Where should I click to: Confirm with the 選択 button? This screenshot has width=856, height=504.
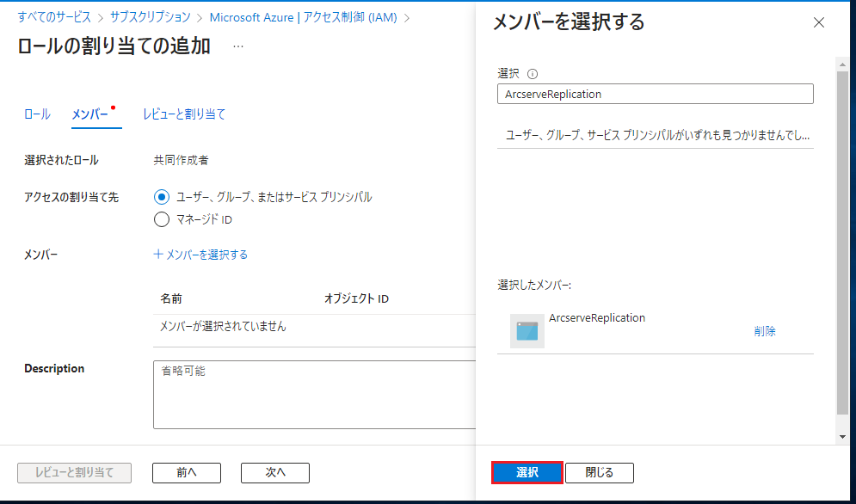pyautogui.click(x=527, y=472)
